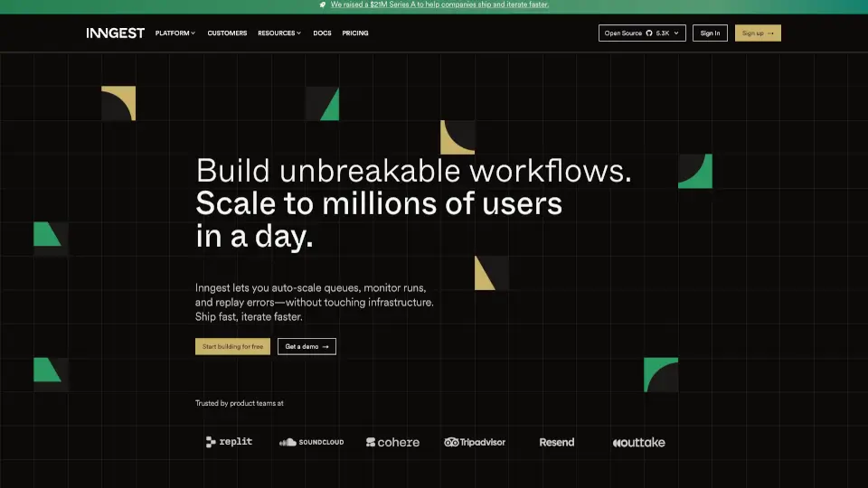Click the Get a demo button
868x488 pixels.
(307, 346)
